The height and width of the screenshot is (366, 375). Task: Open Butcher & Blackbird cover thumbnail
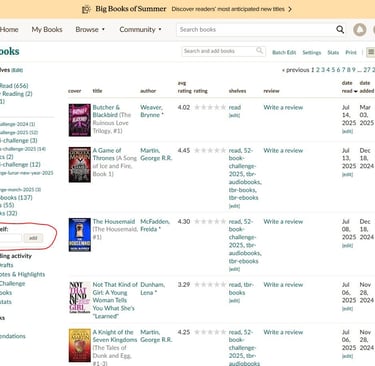coord(80,120)
